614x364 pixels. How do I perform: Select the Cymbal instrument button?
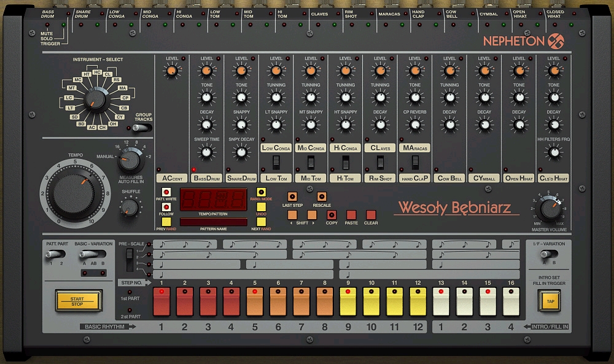484,178
